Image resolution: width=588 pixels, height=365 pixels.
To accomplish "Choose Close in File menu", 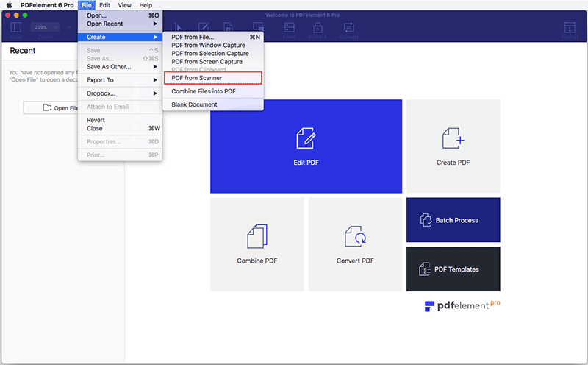I will point(120,129).
